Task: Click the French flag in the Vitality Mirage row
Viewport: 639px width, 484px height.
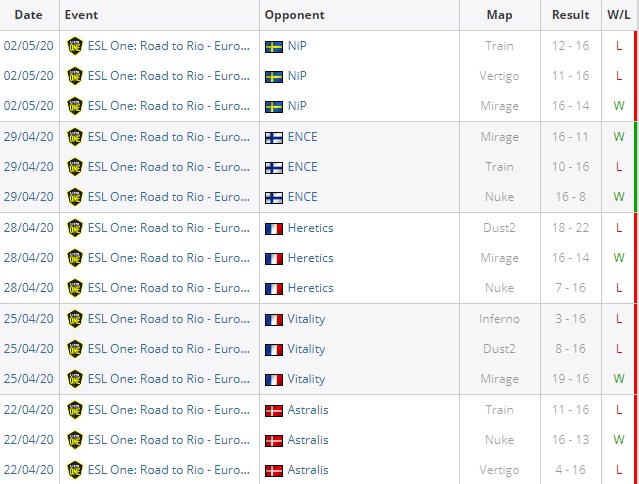Action: [273, 379]
